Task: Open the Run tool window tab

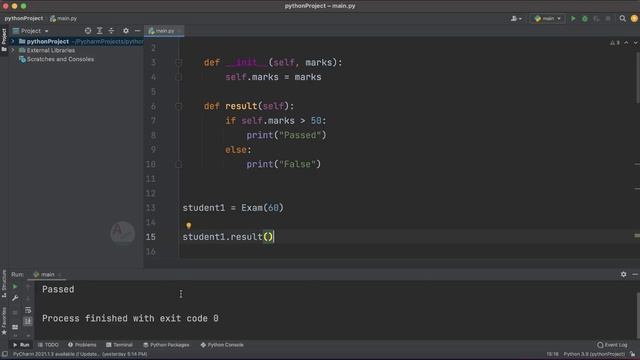Action: click(21, 345)
